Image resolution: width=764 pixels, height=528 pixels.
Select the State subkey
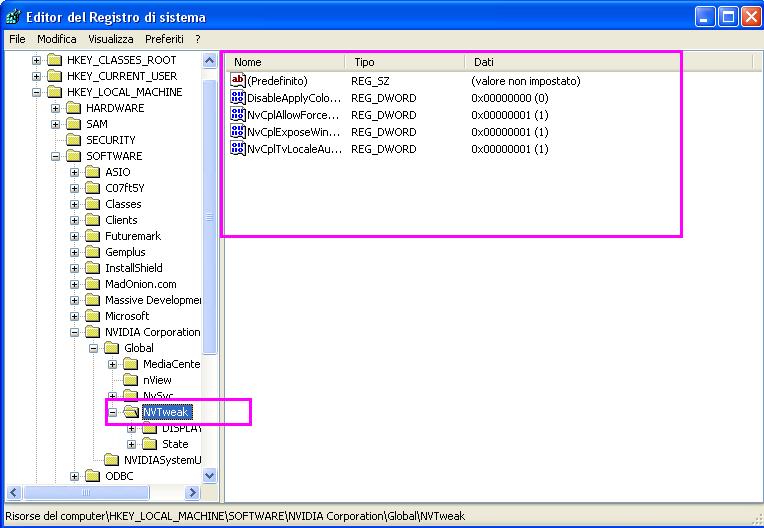click(x=175, y=444)
